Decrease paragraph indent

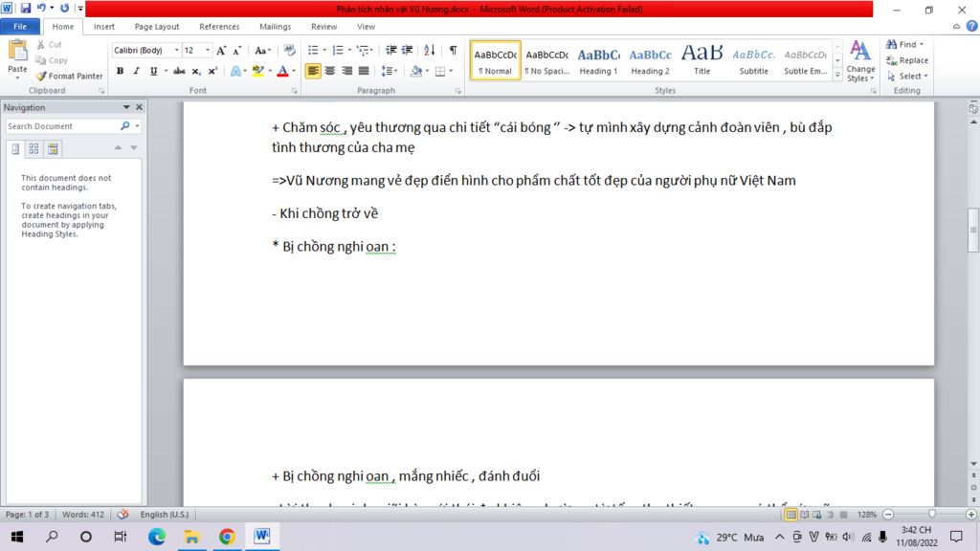pos(391,50)
